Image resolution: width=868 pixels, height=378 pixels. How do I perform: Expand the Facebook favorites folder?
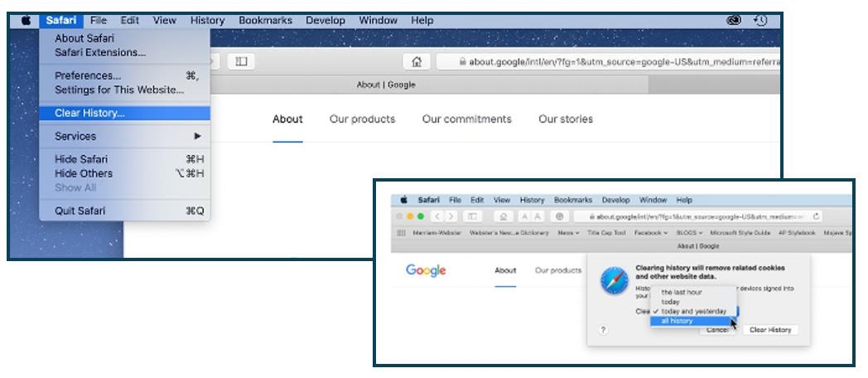pos(651,233)
